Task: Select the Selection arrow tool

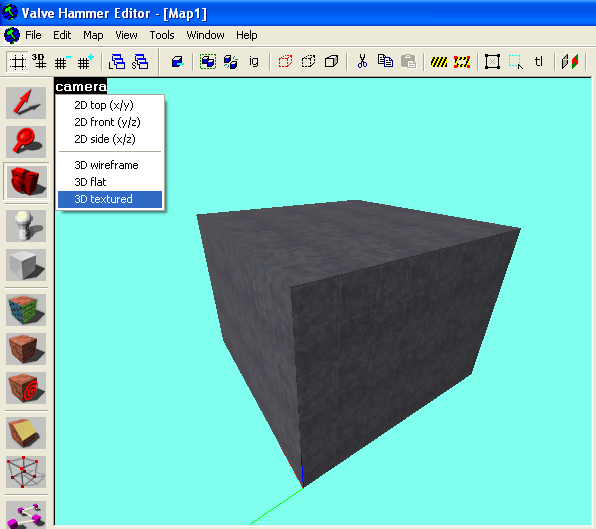Action: coord(26,103)
